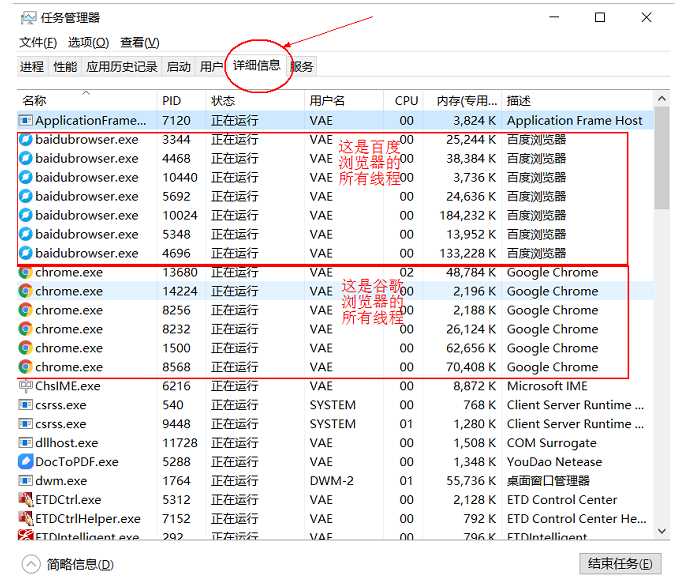This screenshot has height=584, width=684.
Task: Select baidubrowser.exe icon with PID 4696
Action: (x=26, y=253)
